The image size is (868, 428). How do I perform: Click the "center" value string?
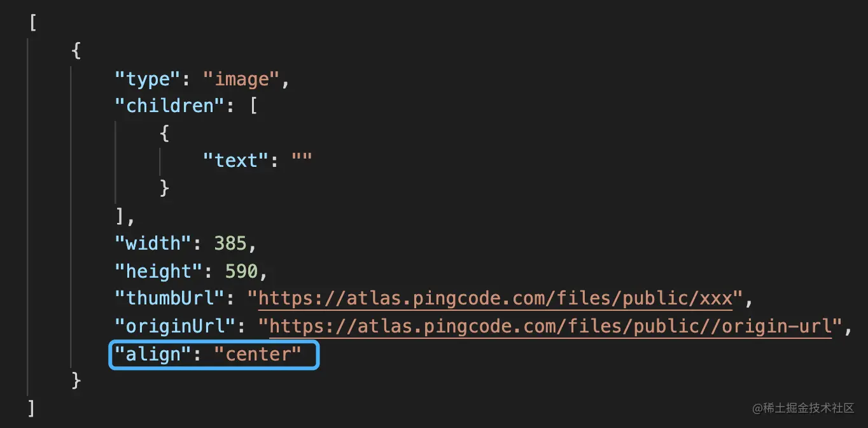click(257, 353)
